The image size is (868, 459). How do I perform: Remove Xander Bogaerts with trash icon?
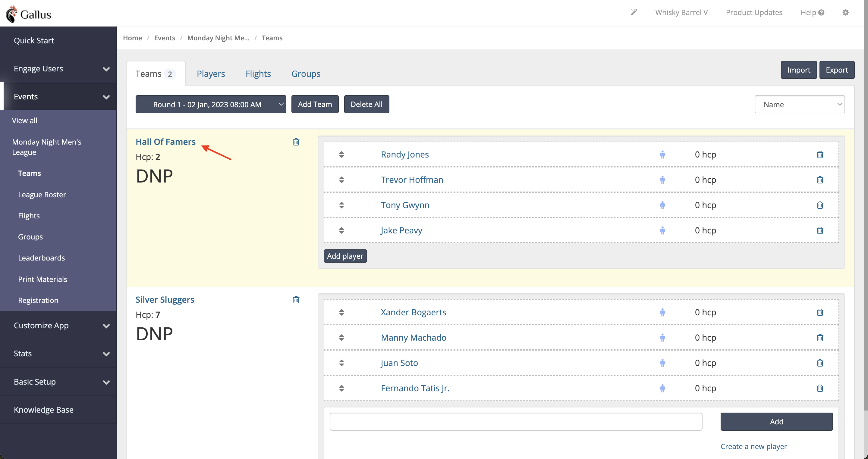click(x=820, y=313)
